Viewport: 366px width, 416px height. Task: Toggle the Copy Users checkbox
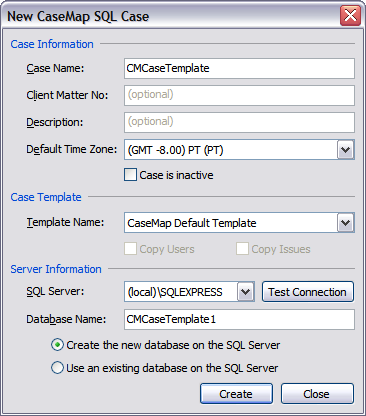[x=130, y=249]
